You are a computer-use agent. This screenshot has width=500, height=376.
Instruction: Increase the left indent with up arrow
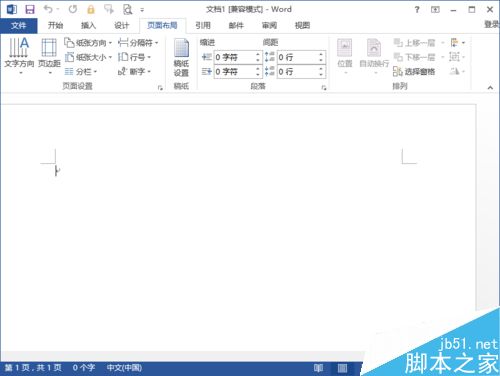tap(258, 54)
